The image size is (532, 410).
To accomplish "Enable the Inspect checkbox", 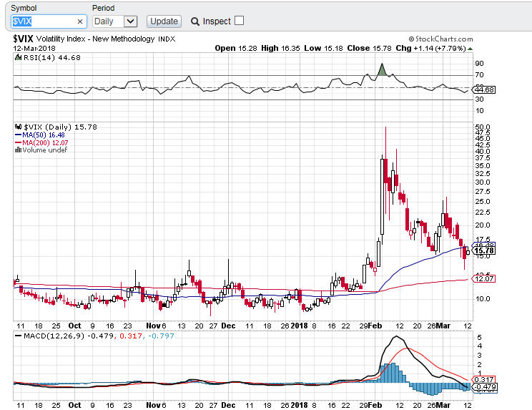I will [239, 21].
